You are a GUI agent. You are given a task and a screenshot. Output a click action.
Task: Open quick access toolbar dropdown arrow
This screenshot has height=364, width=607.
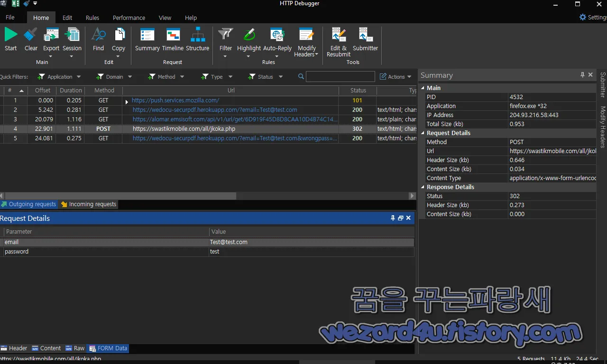click(35, 3)
